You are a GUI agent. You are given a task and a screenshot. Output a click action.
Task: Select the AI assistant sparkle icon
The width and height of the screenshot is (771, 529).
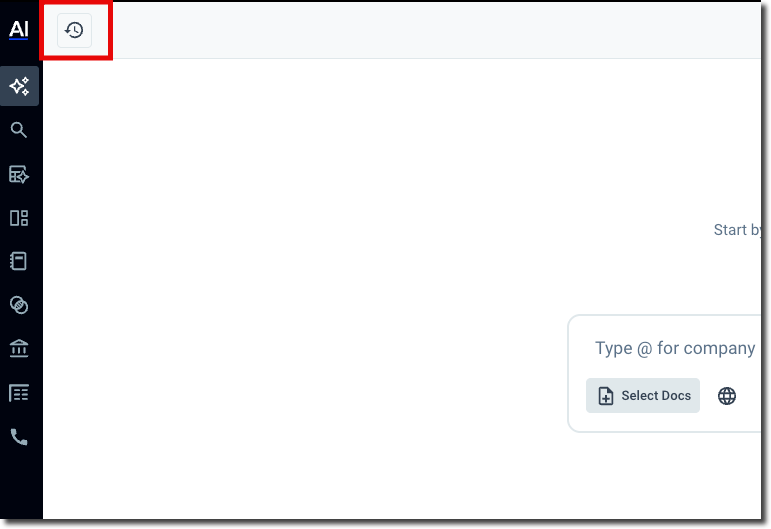pos(19,87)
